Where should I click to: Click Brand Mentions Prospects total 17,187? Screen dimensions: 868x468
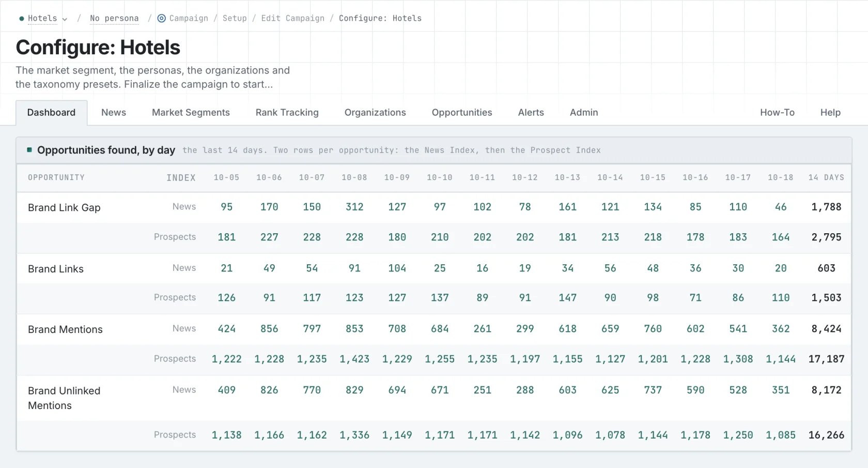[826, 359]
